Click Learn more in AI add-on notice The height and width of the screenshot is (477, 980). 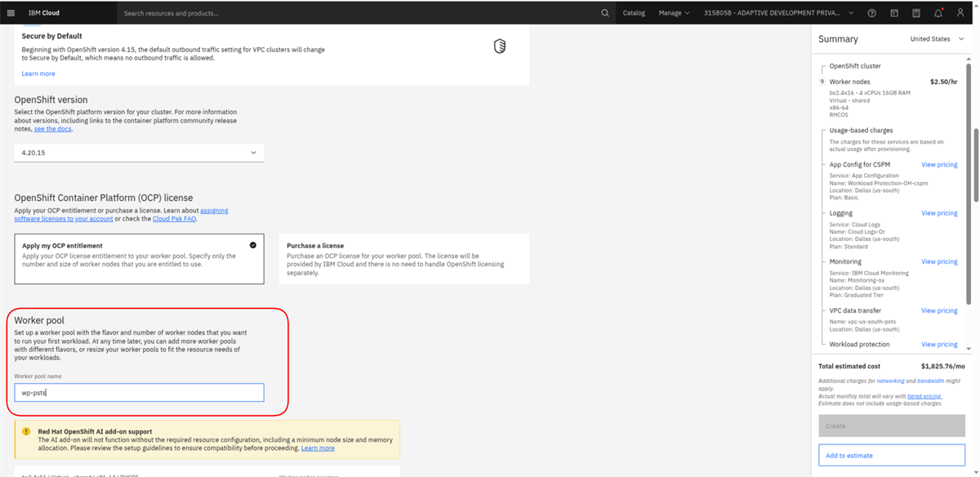tap(318, 448)
